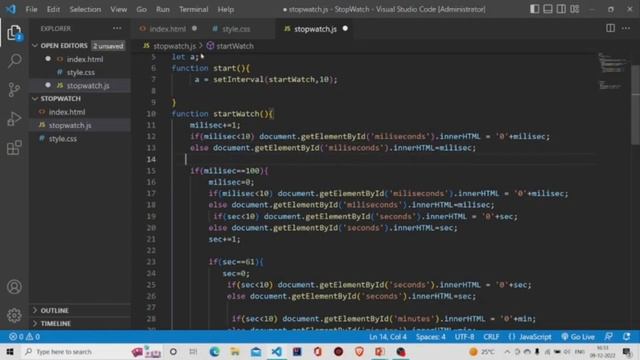Open the Selection menu
This screenshot has width=640, height=360.
(85, 9)
